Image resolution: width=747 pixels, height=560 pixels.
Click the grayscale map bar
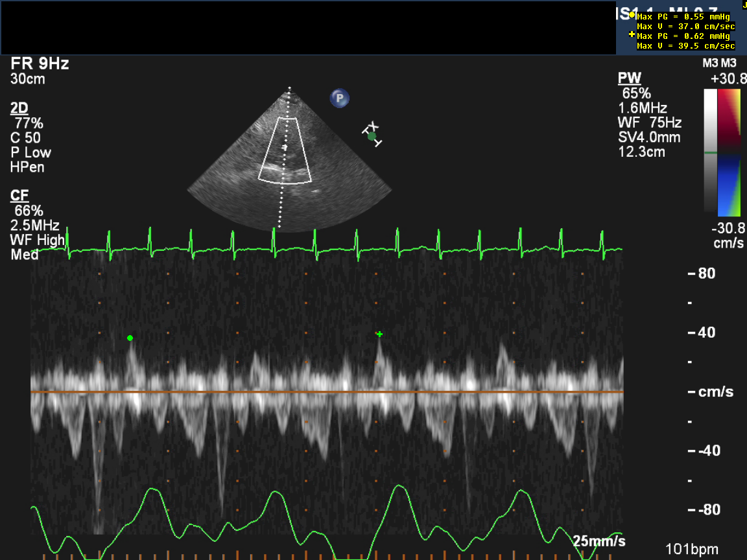click(711, 152)
